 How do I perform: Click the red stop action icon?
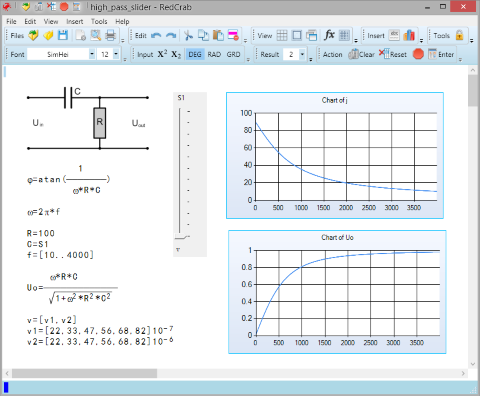418,54
